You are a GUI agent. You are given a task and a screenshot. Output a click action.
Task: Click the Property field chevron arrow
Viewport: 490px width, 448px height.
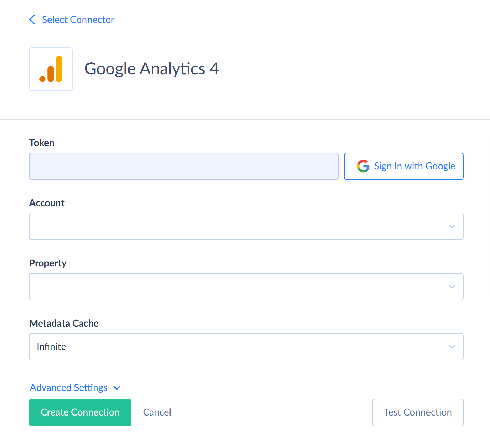click(x=452, y=287)
